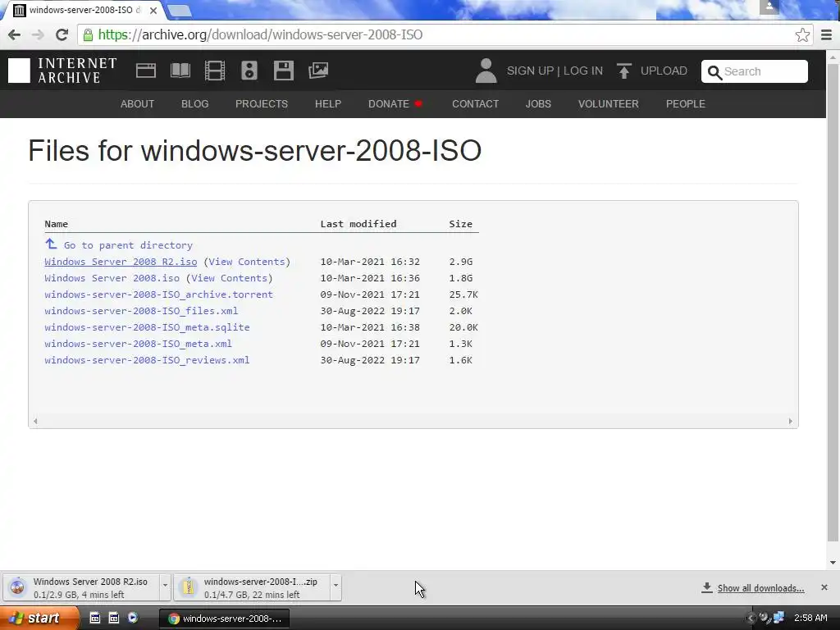Click the Chrome taskbar button windows-server-2008
This screenshot has width=840, height=630.
225,619
